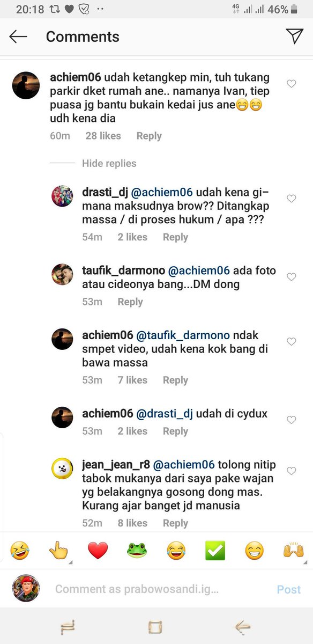Image resolution: width=313 pixels, height=644 pixels.
Task: Collapse thread with Hide replies
Action: 109,164
